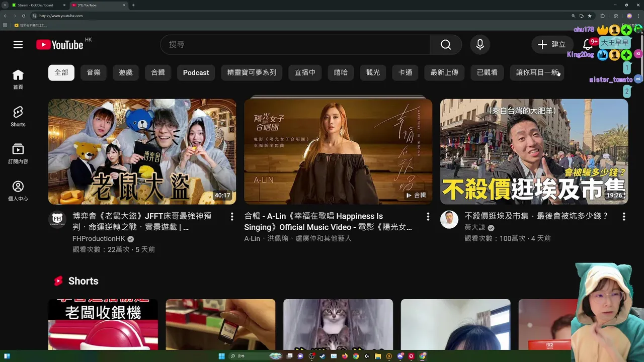Start voice search with the microphone icon
The height and width of the screenshot is (362, 644).
[x=480, y=45]
